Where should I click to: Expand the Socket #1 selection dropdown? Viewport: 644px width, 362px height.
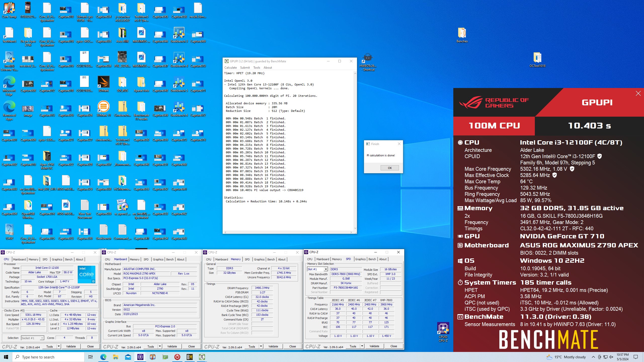click(x=42, y=338)
